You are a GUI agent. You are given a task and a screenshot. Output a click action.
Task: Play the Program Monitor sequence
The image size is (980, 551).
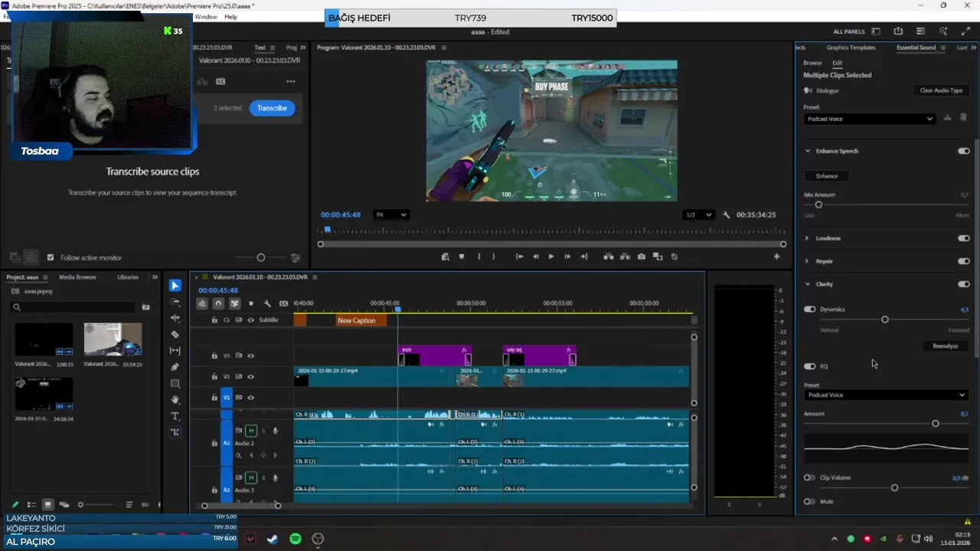551,256
